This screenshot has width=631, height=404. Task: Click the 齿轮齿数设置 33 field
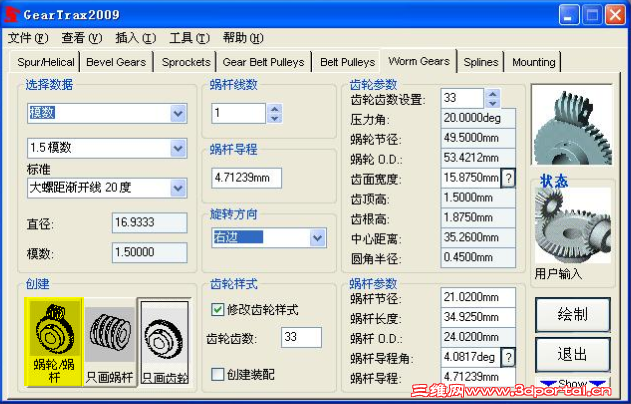tap(462, 98)
